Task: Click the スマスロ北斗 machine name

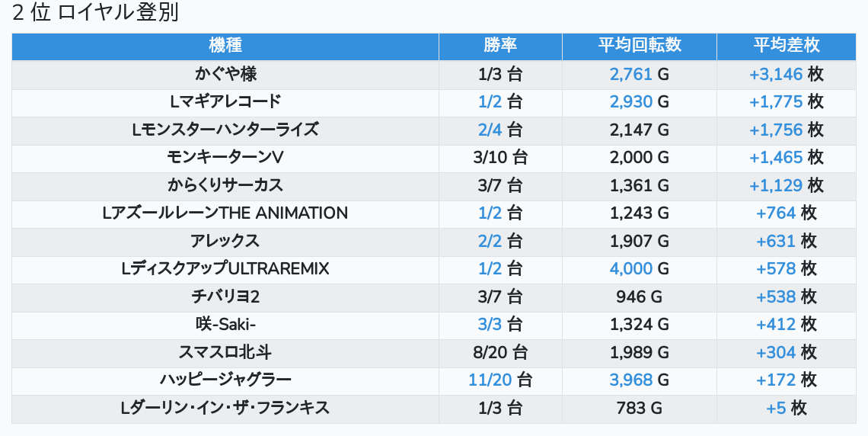Action: pyautogui.click(x=225, y=352)
